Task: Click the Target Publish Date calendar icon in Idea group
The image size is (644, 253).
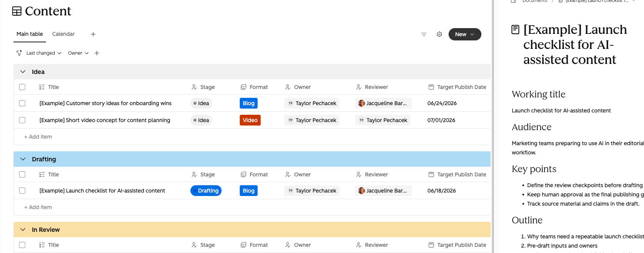Action: point(431,87)
